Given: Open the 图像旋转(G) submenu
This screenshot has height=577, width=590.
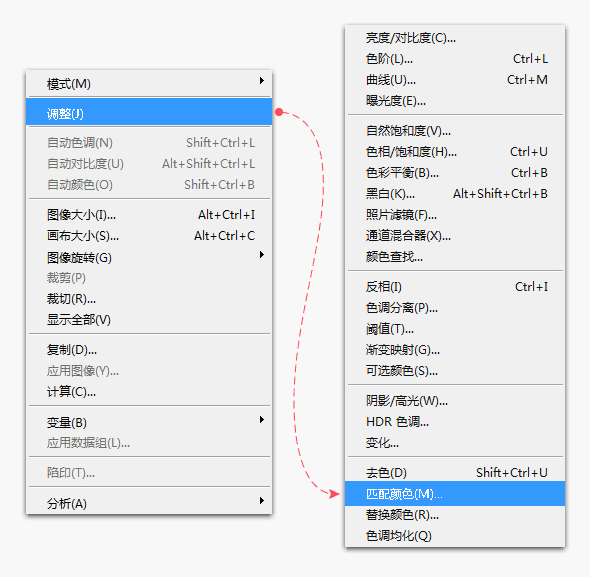Looking at the screenshot, I should 149,257.
